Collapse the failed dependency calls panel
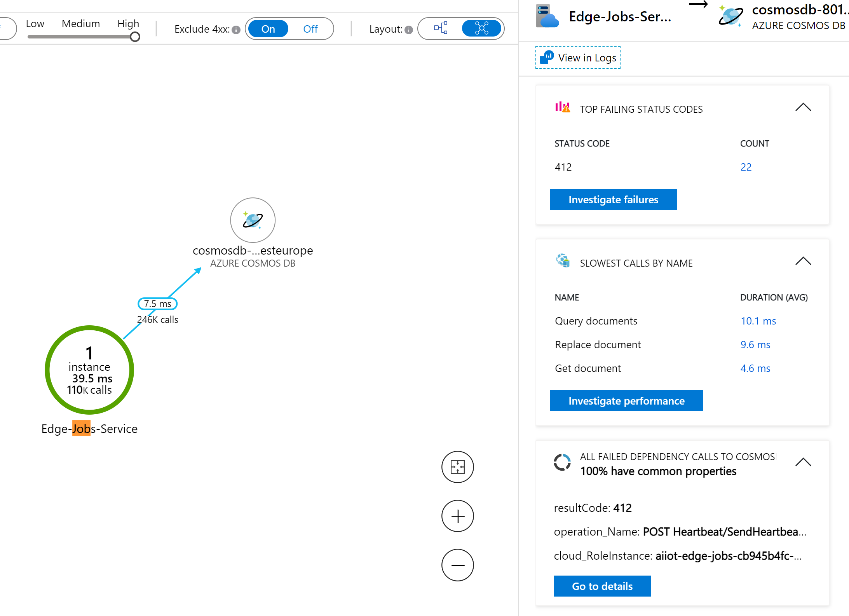This screenshot has height=616, width=849. click(803, 462)
